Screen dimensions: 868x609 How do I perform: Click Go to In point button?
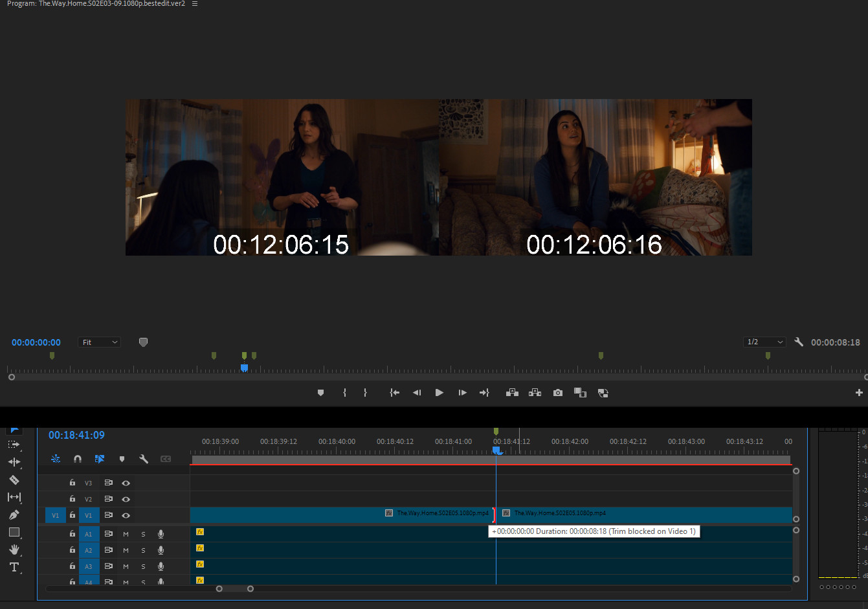394,393
